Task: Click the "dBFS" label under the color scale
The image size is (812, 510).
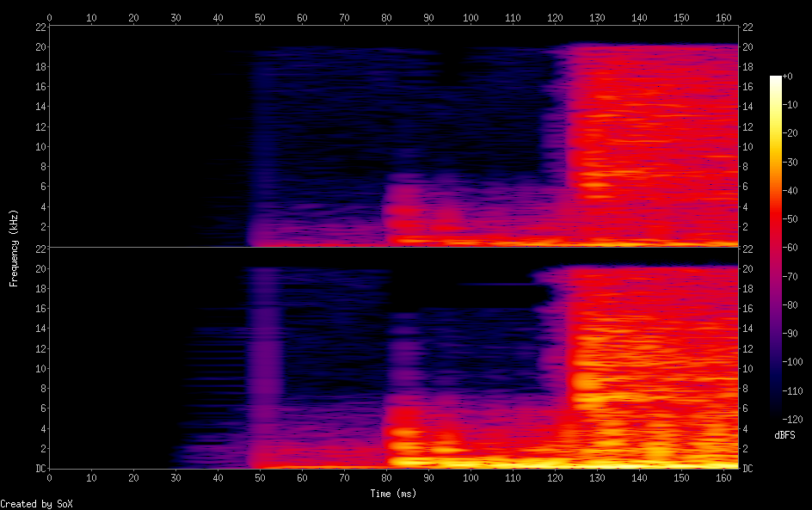Action: pyautogui.click(x=784, y=436)
